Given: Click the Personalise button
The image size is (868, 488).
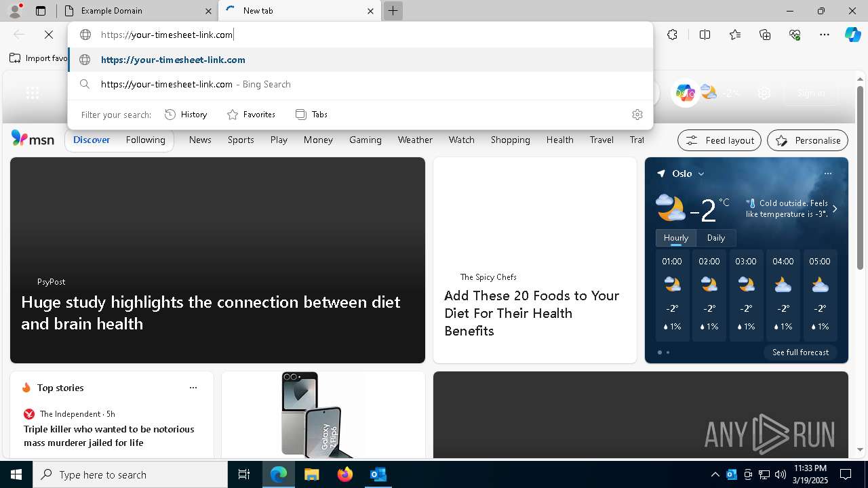Looking at the screenshot, I should (808, 140).
